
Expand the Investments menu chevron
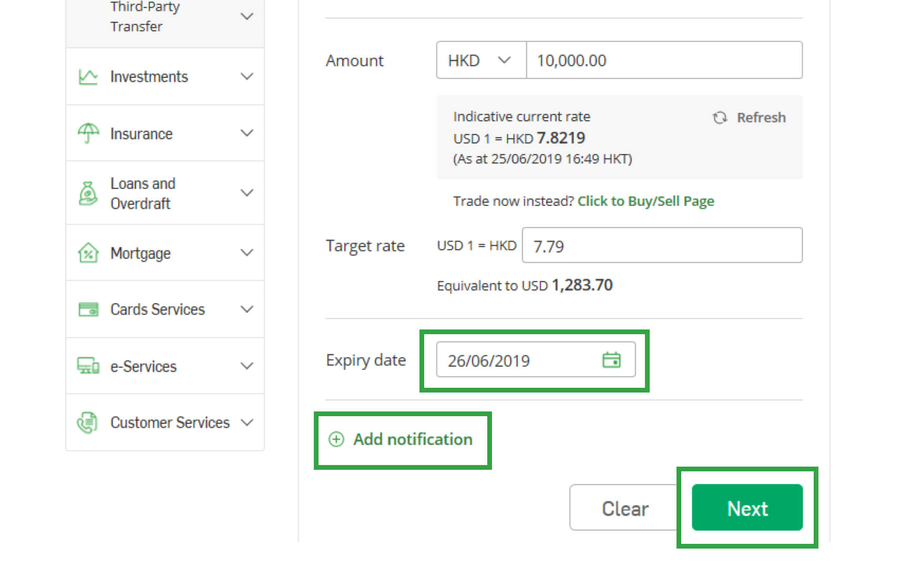(x=247, y=77)
